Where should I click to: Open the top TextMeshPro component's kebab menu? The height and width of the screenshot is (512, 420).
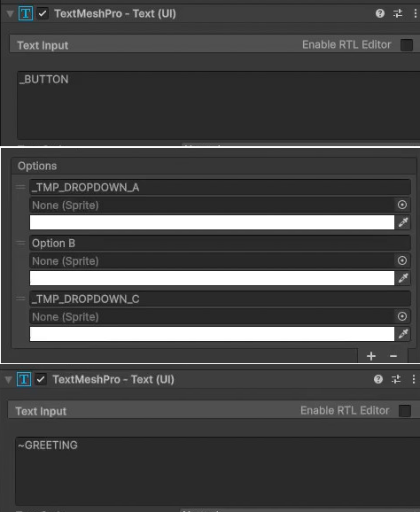(x=415, y=13)
